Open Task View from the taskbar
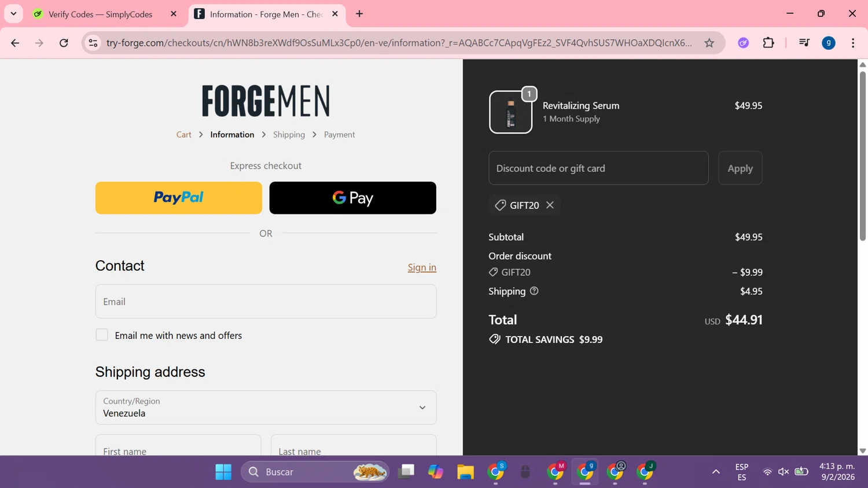This screenshot has width=868, height=488. pyautogui.click(x=406, y=472)
